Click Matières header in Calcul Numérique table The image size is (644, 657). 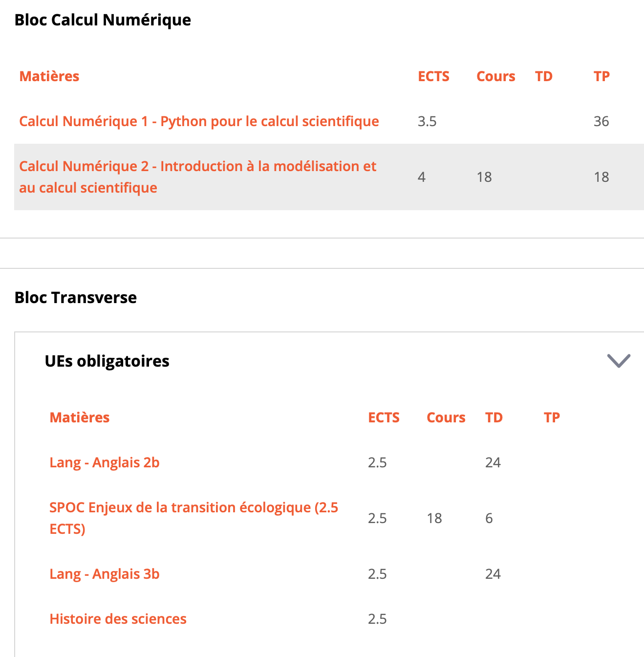pyautogui.click(x=49, y=76)
